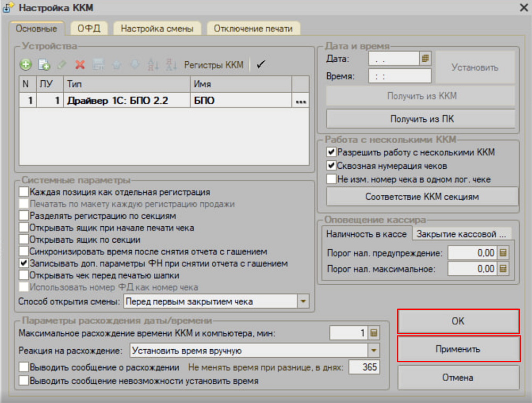
Task: Expand the Способ открытия смены dropdown
Action: (303, 302)
